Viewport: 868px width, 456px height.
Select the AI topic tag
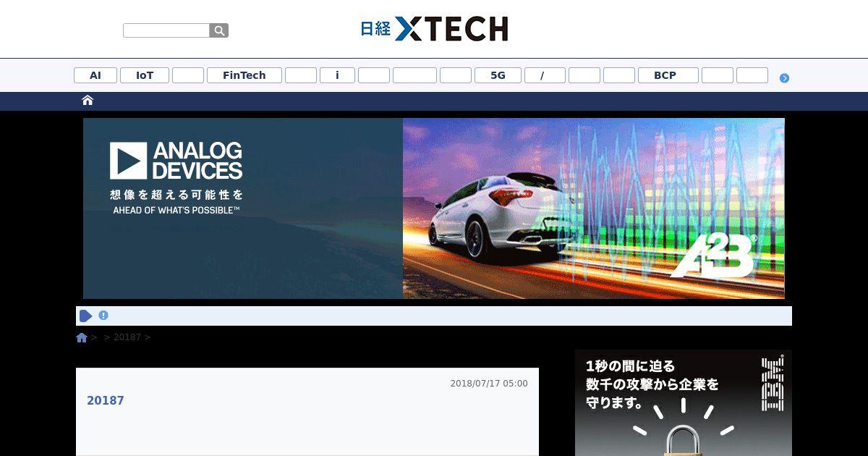pyautogui.click(x=95, y=75)
